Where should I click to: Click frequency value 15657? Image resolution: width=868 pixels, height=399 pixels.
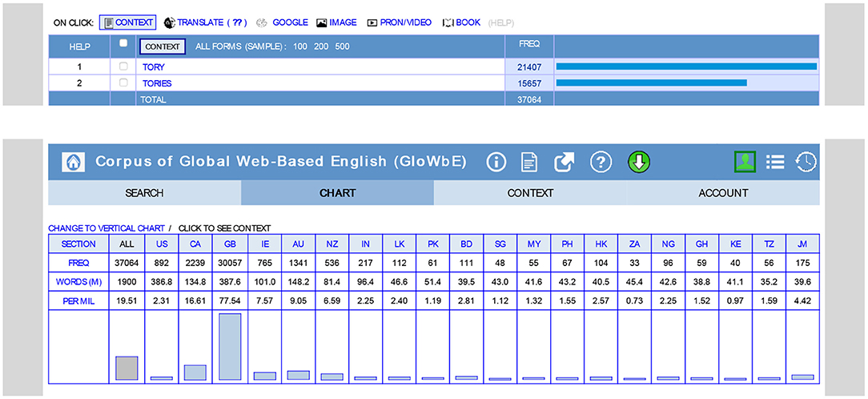(x=528, y=83)
